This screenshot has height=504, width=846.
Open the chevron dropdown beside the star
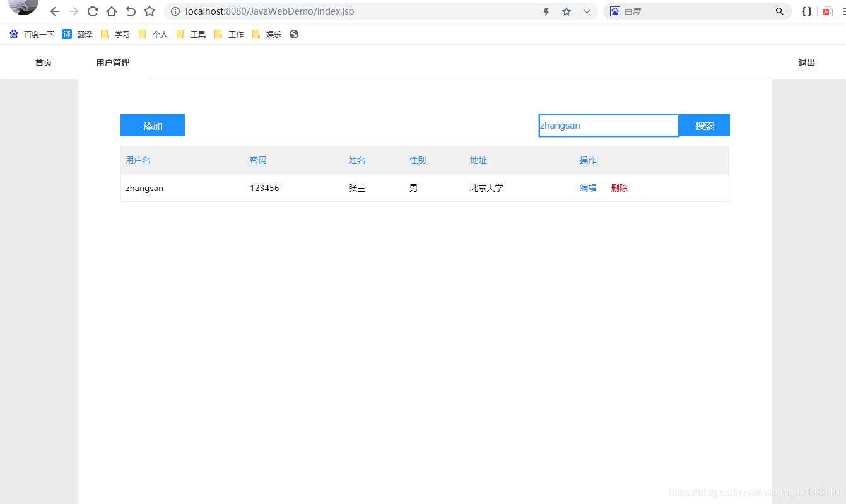click(587, 11)
